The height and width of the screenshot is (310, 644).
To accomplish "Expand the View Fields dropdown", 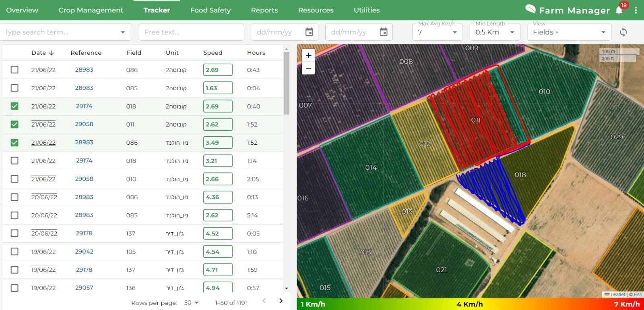I will 603,32.
